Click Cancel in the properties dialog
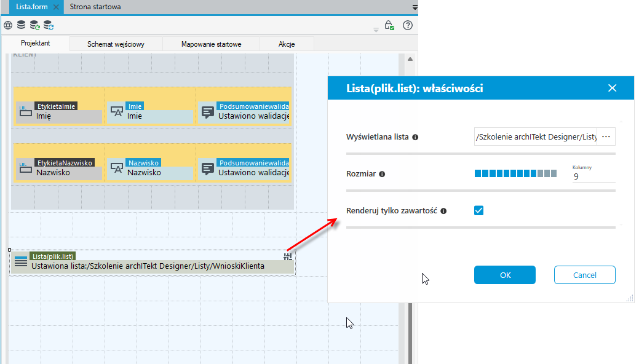Viewport: 639px width, 364px height. pyautogui.click(x=584, y=275)
